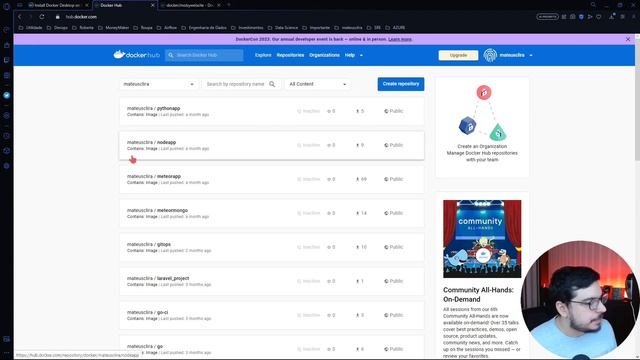This screenshot has height=360, width=640.
Task: Click the send arrow icon in browser toolbar
Action: (590, 17)
